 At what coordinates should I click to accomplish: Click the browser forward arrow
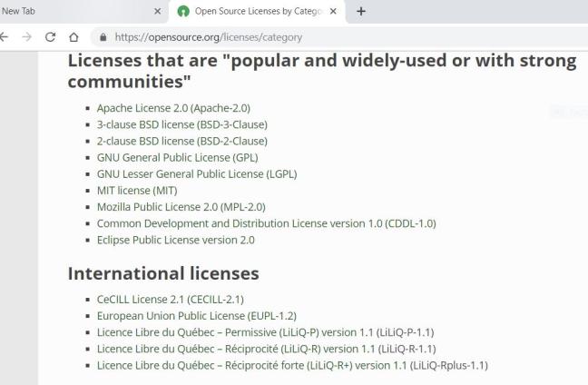[26, 36]
